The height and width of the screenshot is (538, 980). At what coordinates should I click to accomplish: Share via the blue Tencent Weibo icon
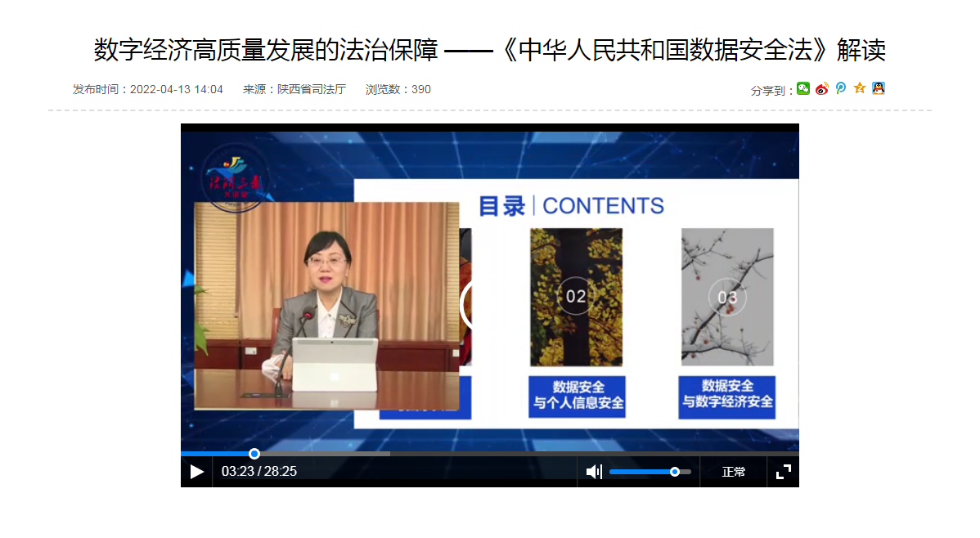coord(841,88)
